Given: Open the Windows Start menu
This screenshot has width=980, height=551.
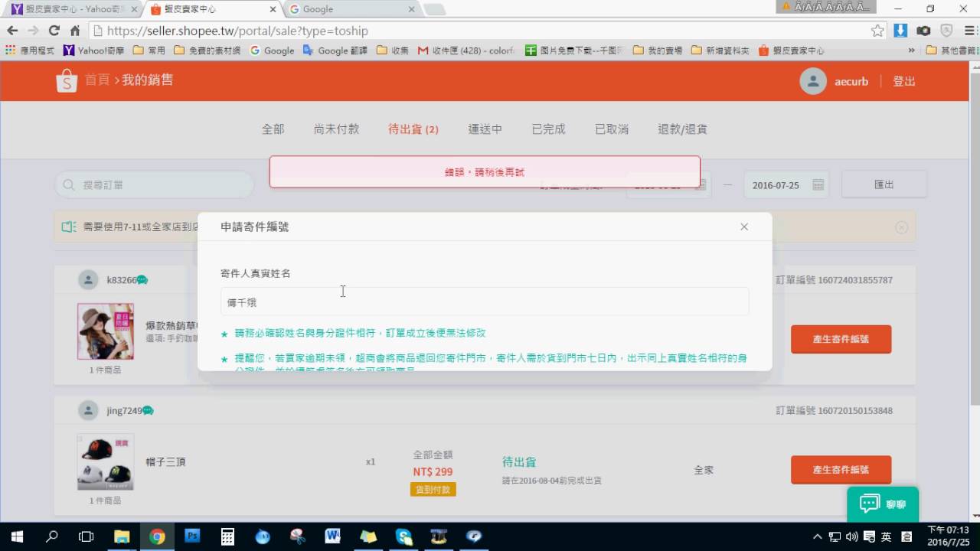Looking at the screenshot, I should (x=17, y=536).
